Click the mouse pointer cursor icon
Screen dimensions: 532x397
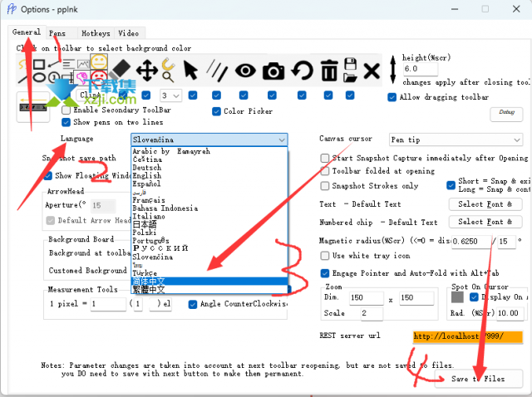[x=190, y=71]
